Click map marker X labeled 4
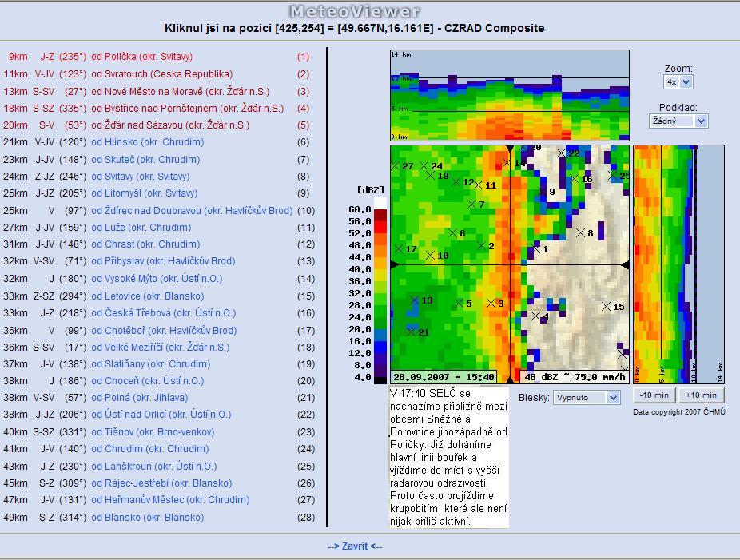Screen dimensions: 740x560 (x=536, y=316)
